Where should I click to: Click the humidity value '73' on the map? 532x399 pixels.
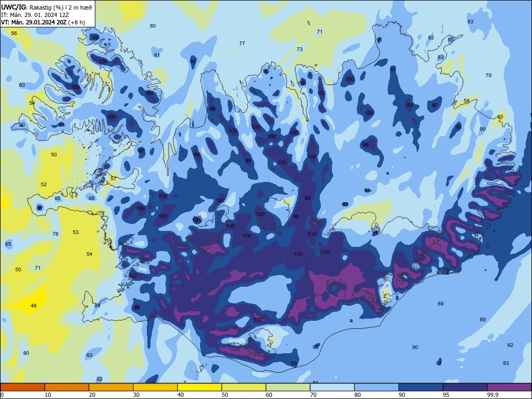(300, 49)
